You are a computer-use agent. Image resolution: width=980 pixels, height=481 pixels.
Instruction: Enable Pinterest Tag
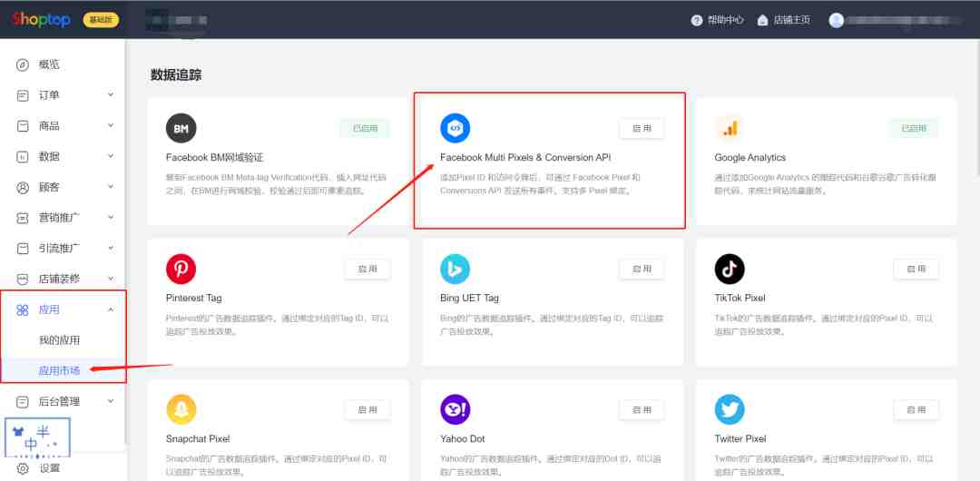click(x=367, y=269)
